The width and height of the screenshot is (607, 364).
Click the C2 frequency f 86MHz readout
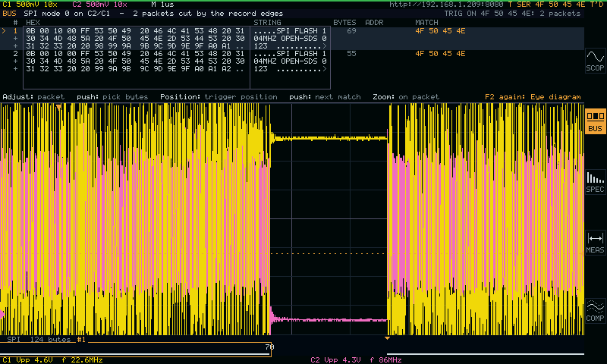pyautogui.click(x=385, y=359)
